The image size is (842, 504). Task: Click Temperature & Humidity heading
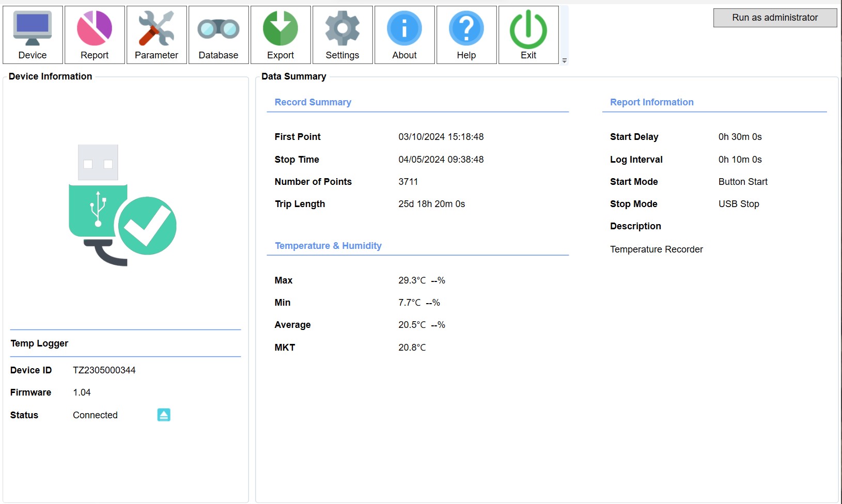pos(328,246)
